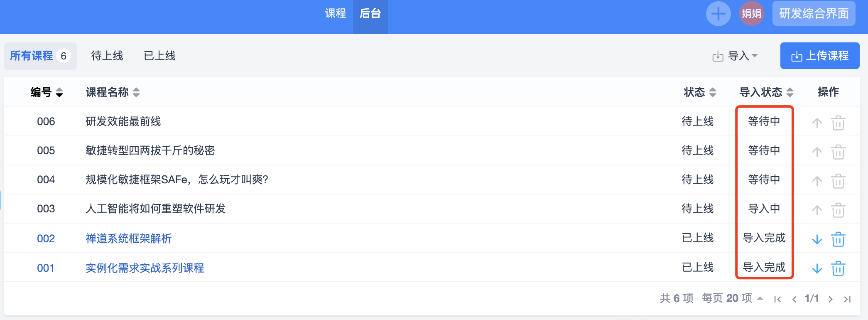Publish course 005 with up arrow

[817, 152]
